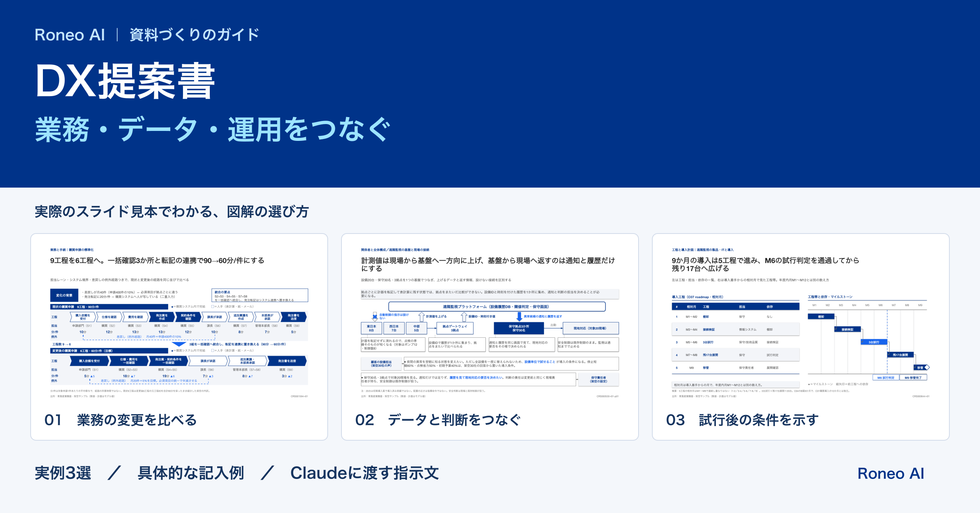
Task: Click the caption 02 データと判断をつなぐ
Action: 438,420
